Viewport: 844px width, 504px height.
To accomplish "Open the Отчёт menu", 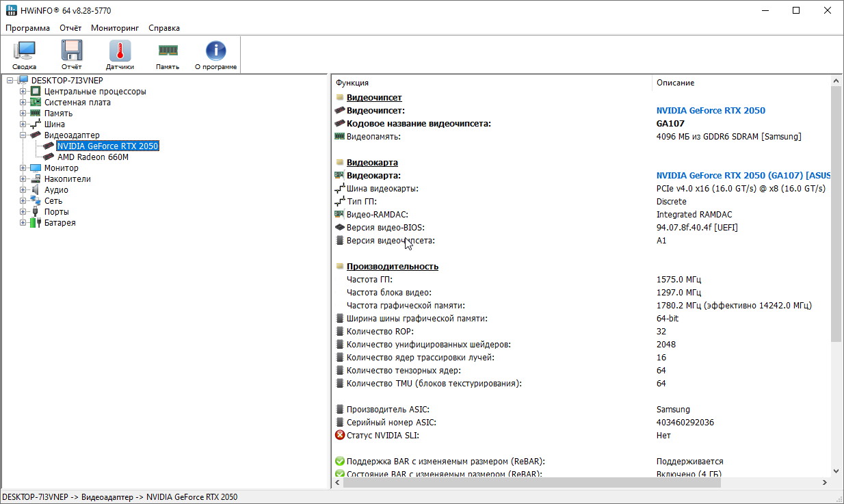I will coord(70,28).
